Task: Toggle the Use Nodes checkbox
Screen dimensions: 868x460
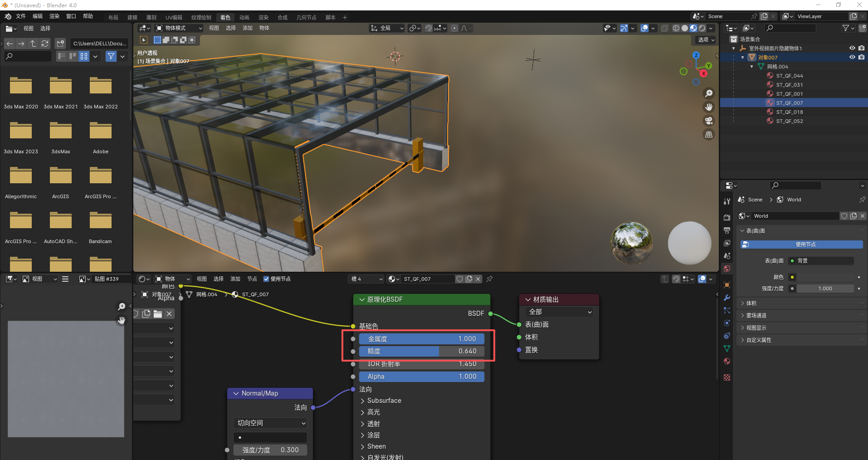Action: click(266, 279)
